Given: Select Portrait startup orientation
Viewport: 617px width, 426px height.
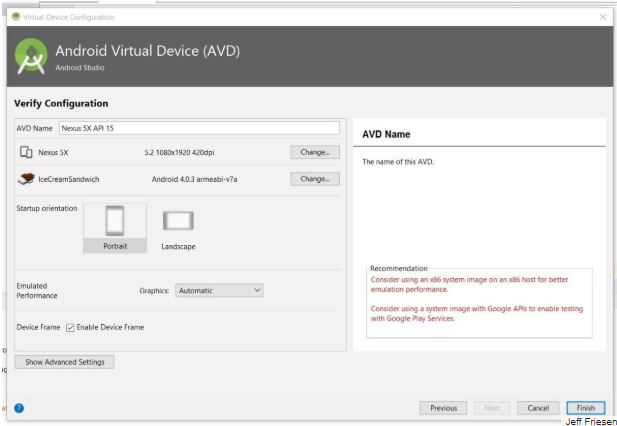Looking at the screenshot, I should coord(115,228).
